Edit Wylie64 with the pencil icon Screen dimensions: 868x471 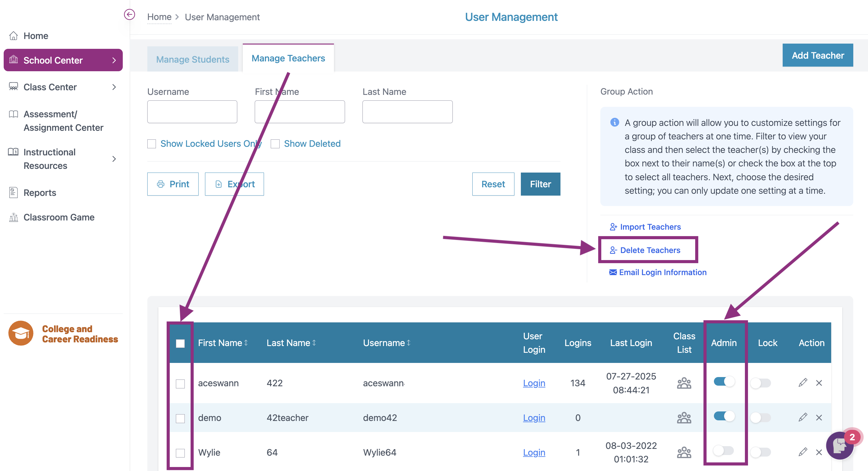tap(803, 452)
